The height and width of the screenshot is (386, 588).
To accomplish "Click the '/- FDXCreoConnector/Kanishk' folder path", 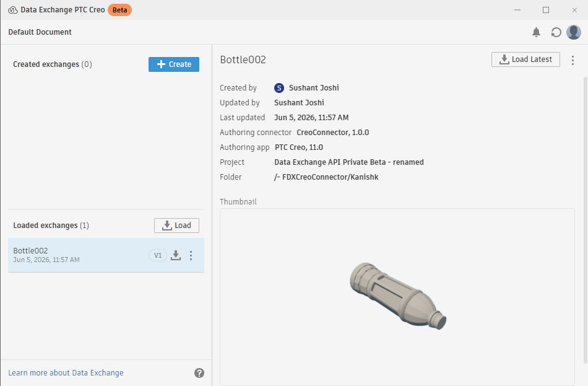I will pyautogui.click(x=326, y=177).
